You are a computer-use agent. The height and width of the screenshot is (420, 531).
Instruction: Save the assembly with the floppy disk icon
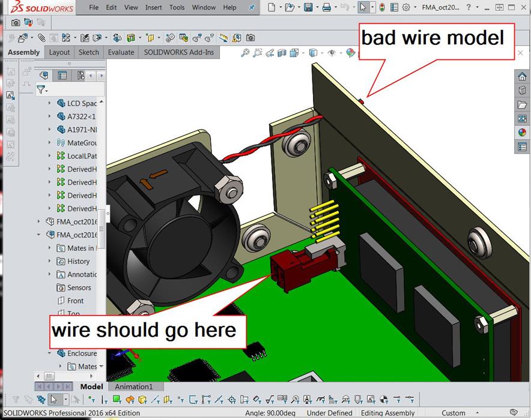click(308, 7)
